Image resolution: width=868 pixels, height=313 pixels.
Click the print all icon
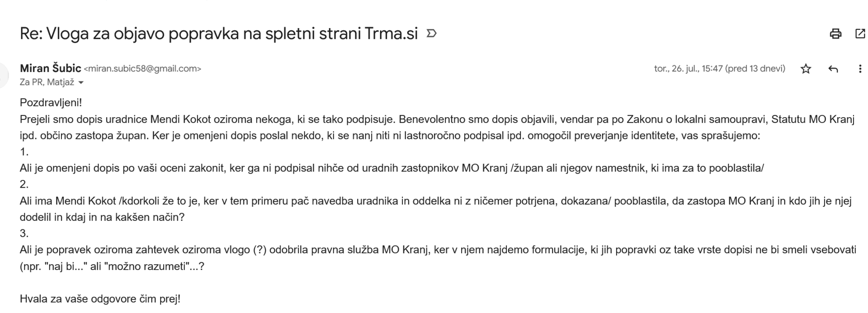click(x=835, y=34)
